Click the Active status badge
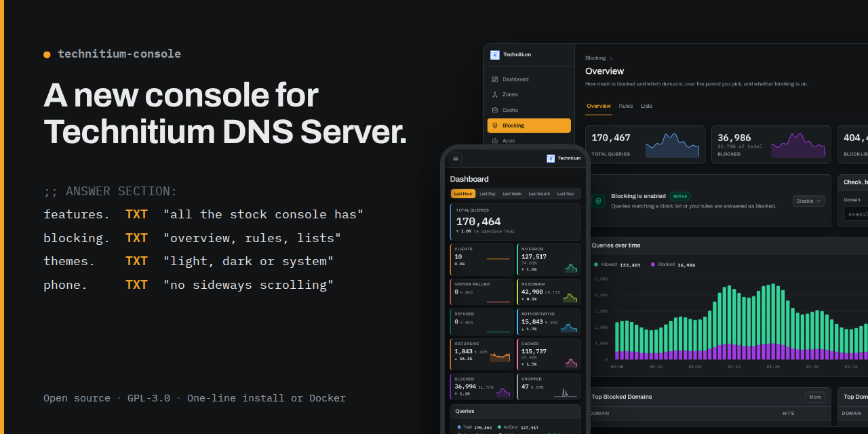Image resolution: width=868 pixels, height=434 pixels. (680, 196)
